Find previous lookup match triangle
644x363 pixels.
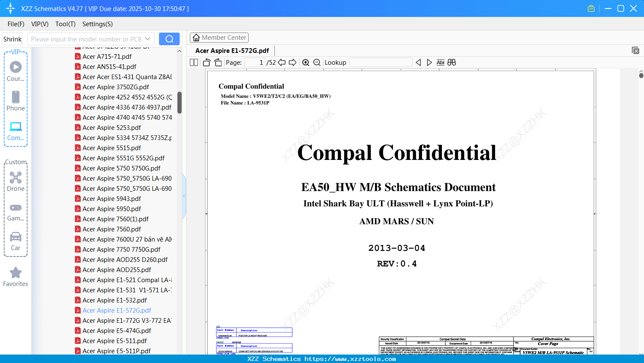coord(419,63)
